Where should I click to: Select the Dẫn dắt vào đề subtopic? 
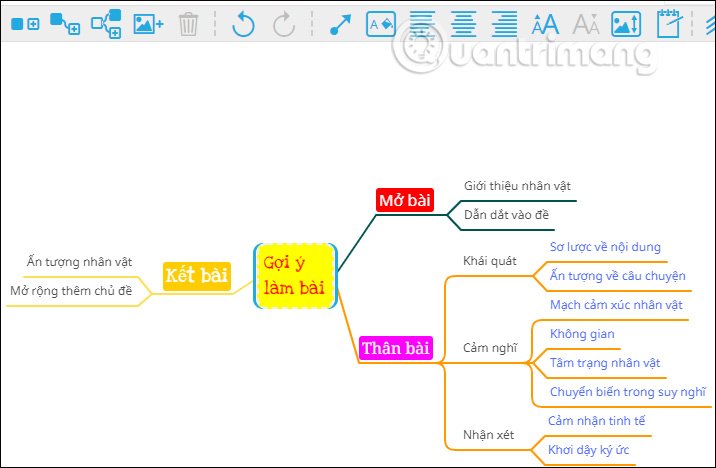coord(506,215)
